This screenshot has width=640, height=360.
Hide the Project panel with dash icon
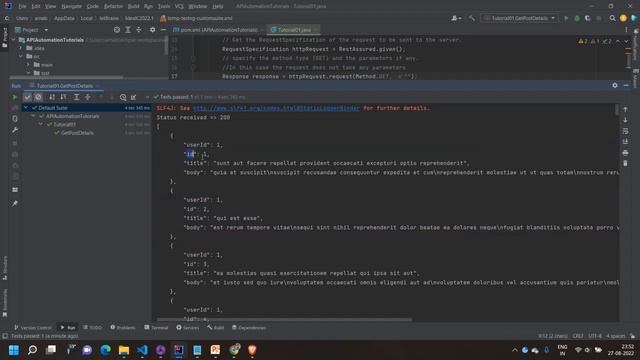pyautogui.click(x=163, y=30)
